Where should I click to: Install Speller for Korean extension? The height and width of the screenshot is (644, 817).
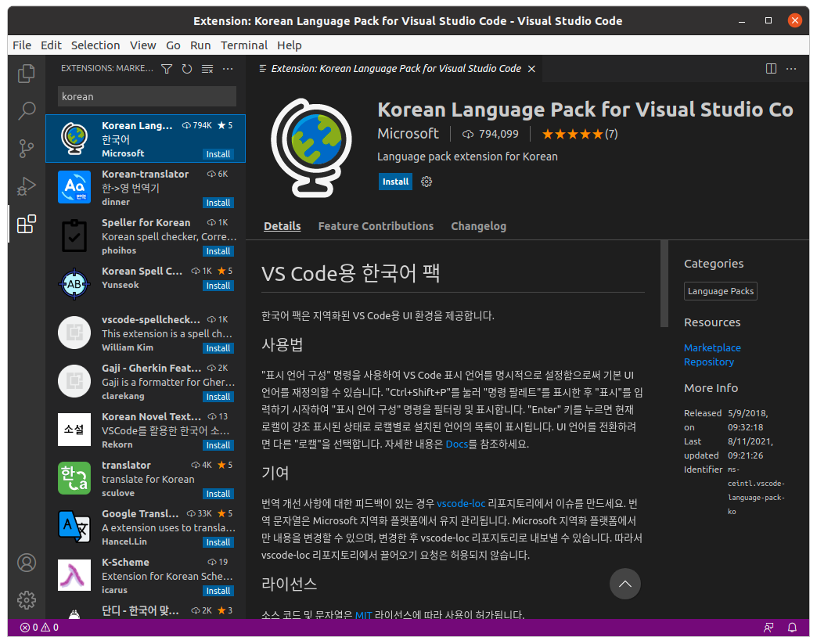click(218, 251)
